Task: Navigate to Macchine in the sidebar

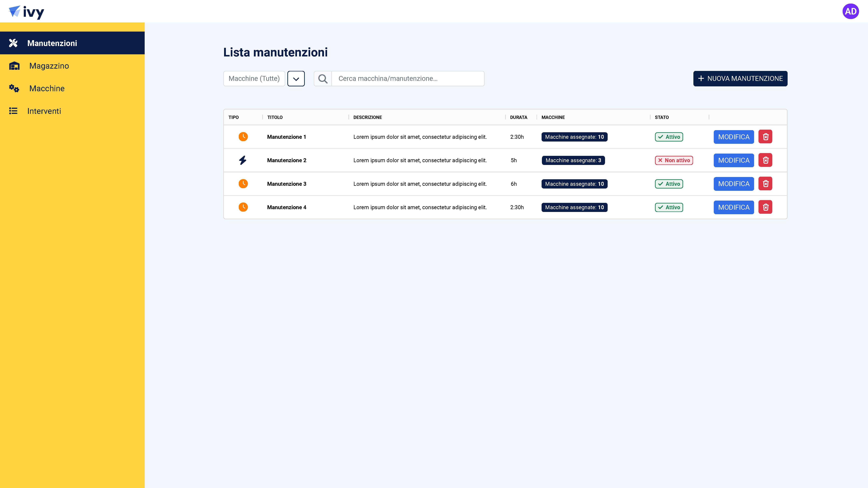Action: tap(72, 88)
